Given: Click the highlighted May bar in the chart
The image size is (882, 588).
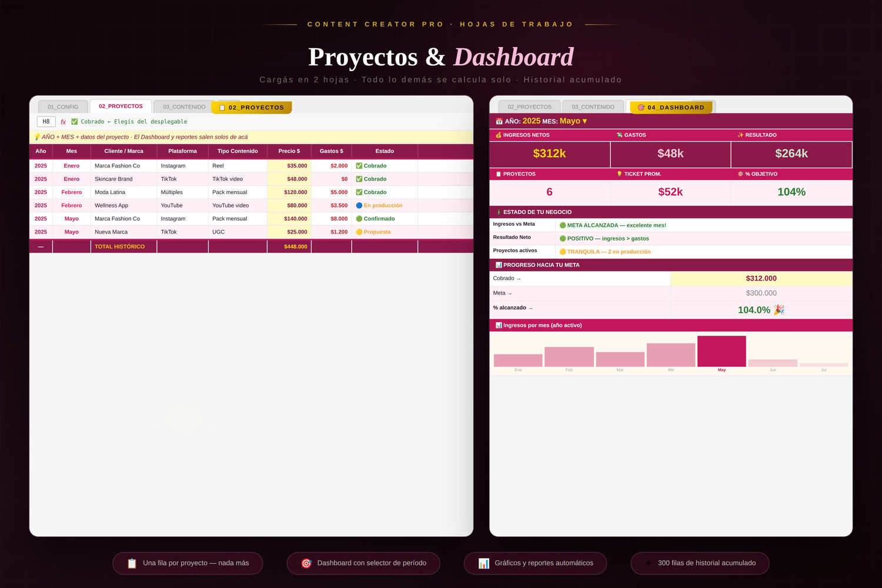Looking at the screenshot, I should coord(721,352).
